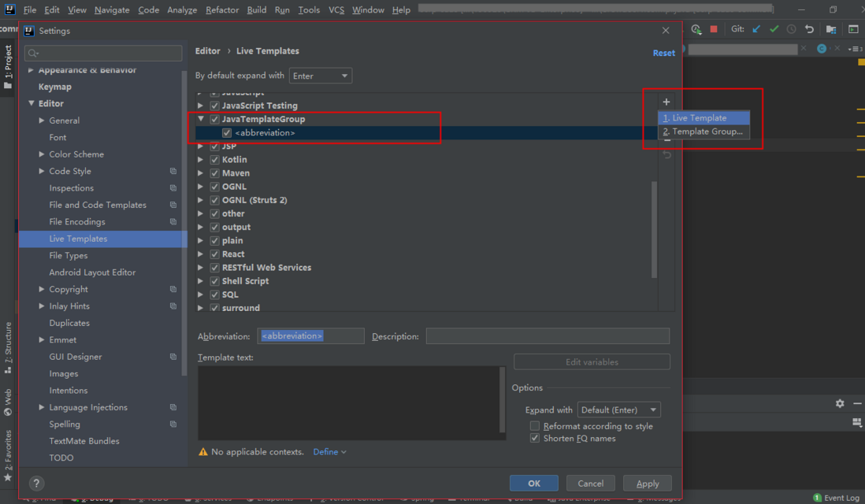The width and height of the screenshot is (865, 504).
Task: Open Git history clock icon
Action: point(791,29)
